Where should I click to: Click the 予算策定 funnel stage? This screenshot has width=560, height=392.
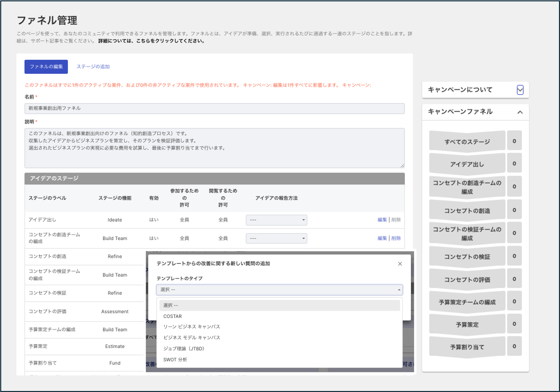coord(467,324)
